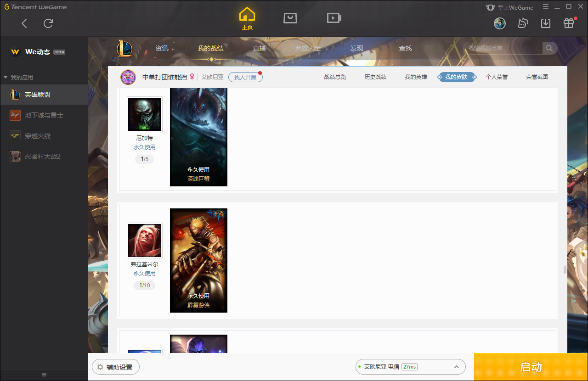
Task: Open We动态 in the sidebar
Action: click(x=38, y=52)
